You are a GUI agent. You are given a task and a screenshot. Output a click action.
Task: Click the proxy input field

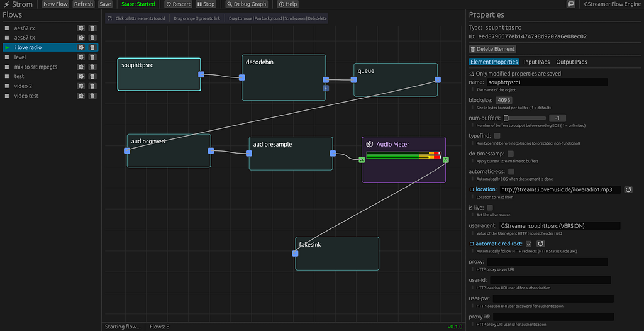(548, 262)
